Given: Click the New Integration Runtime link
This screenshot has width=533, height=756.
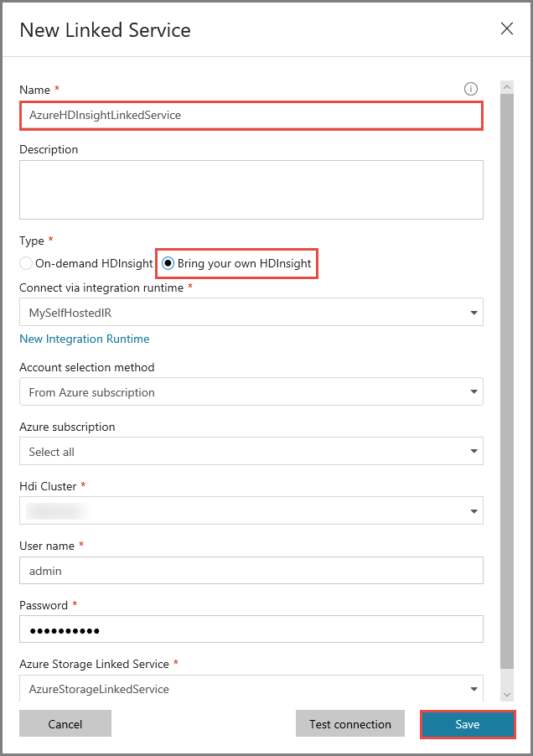Looking at the screenshot, I should click(84, 339).
